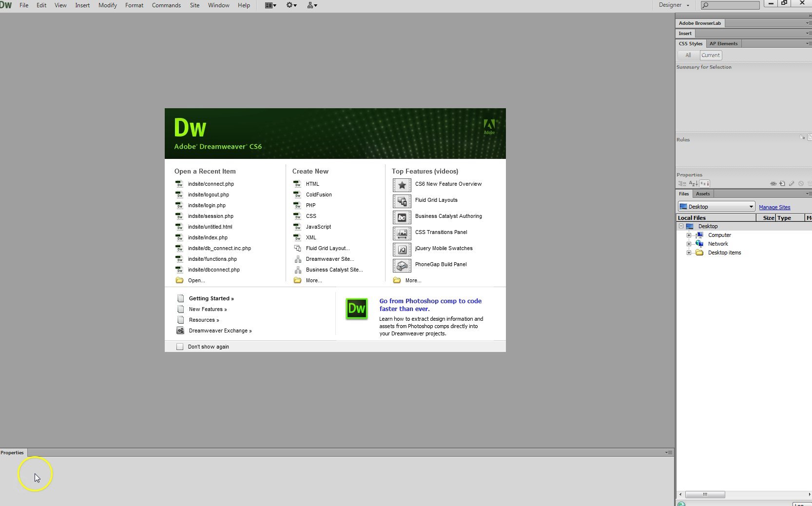This screenshot has height=506, width=812.
Task: Open the Files panel options menu
Action: 808,194
